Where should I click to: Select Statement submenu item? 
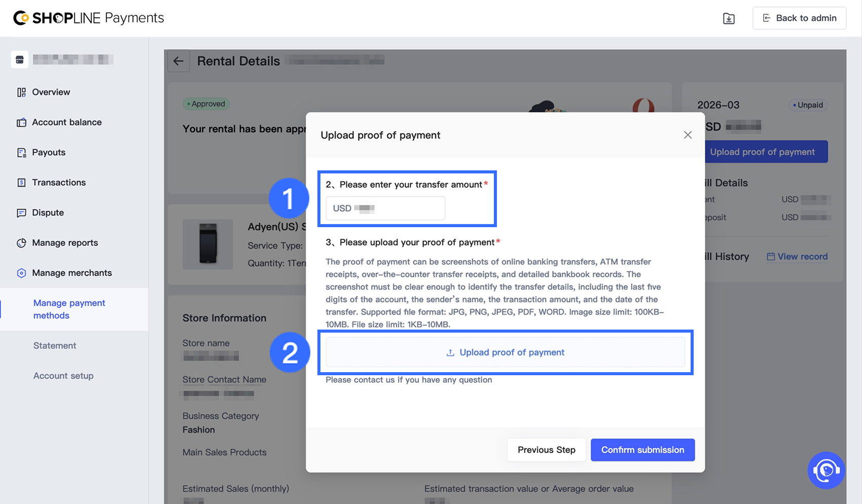coord(55,346)
